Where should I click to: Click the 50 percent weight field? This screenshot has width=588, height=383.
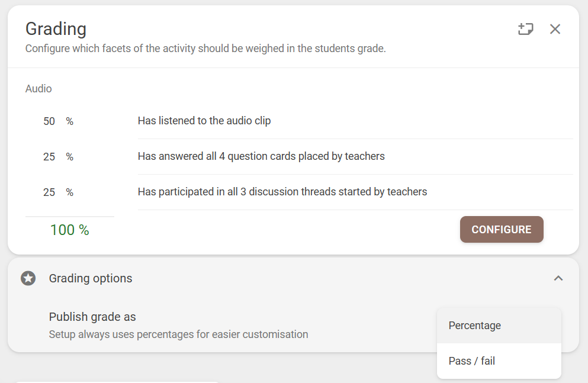click(x=49, y=121)
